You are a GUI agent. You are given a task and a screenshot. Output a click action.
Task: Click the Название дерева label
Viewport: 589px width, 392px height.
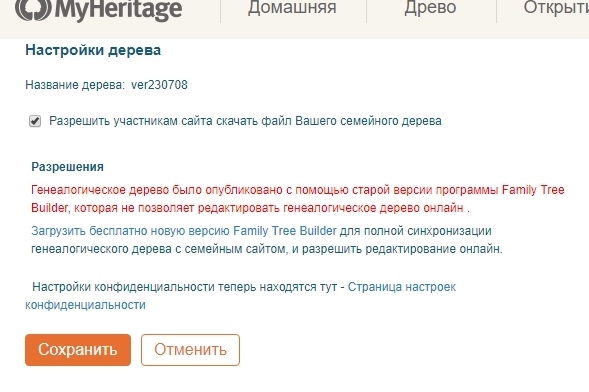pos(75,85)
